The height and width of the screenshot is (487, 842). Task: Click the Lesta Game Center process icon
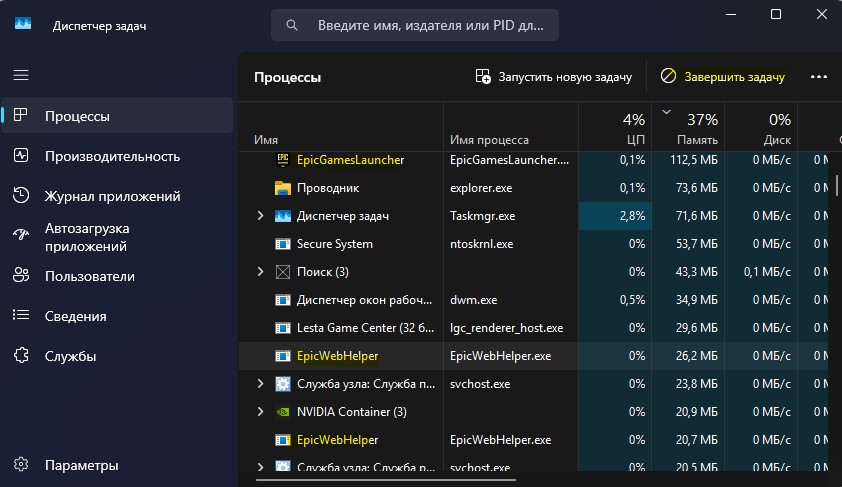point(282,328)
